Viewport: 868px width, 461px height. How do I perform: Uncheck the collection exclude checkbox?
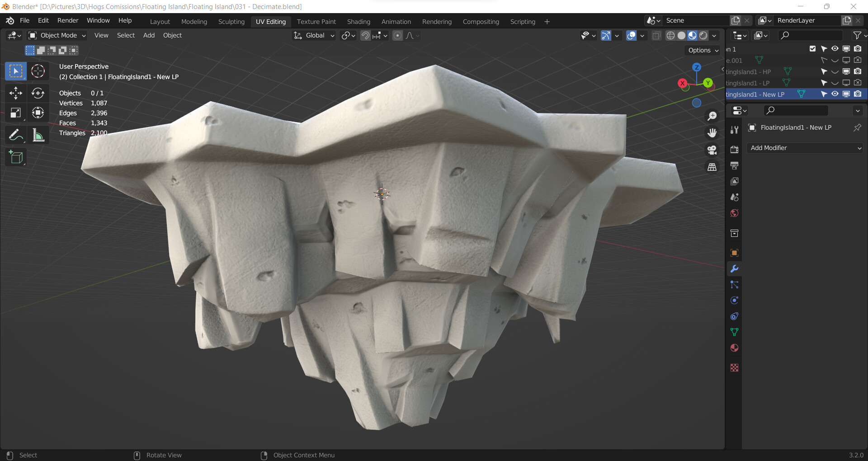(812, 49)
